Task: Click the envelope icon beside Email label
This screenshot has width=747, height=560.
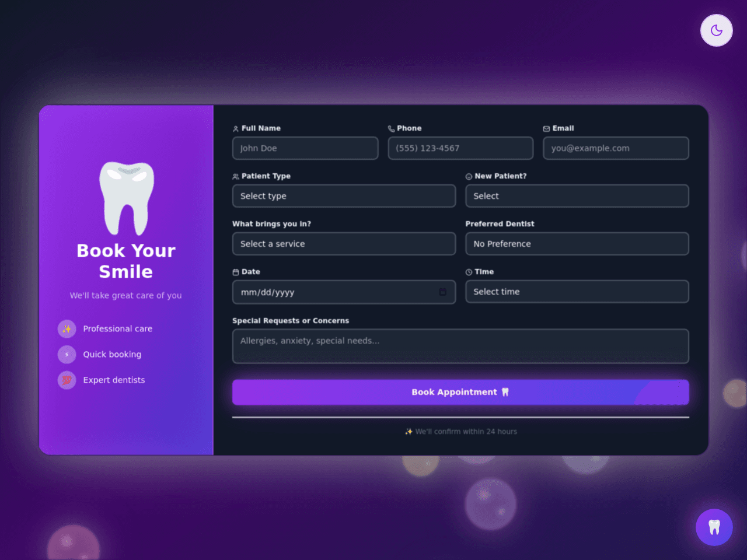Action: click(546, 128)
